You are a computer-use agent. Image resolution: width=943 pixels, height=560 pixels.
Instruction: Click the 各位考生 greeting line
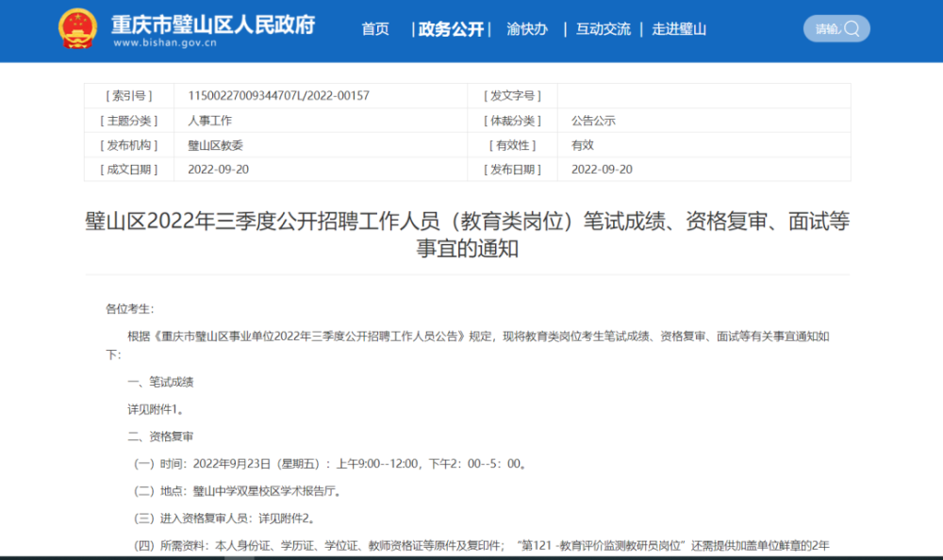pos(130,309)
